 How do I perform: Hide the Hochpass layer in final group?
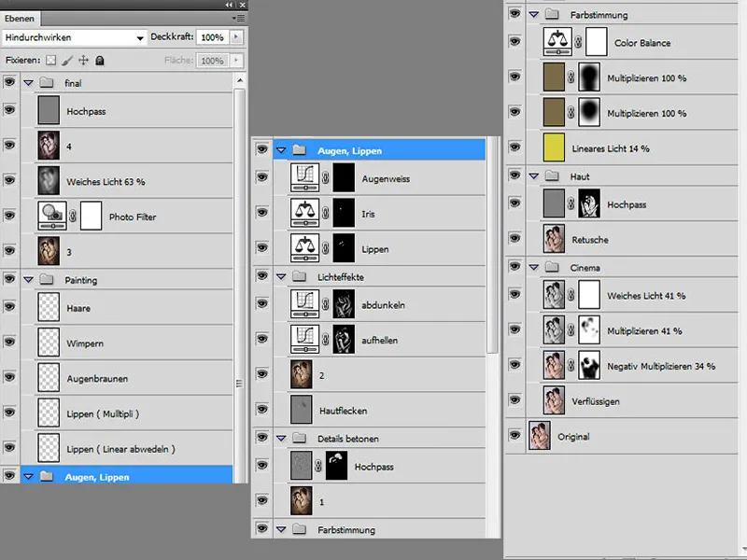pos(9,110)
